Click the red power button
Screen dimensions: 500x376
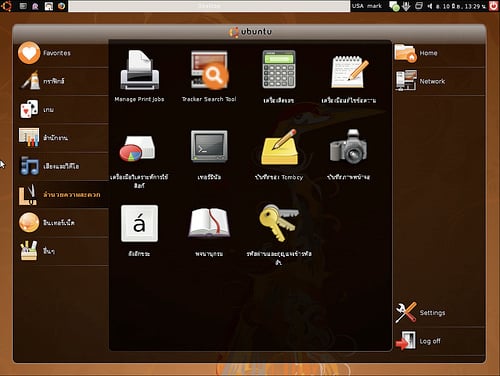point(494,6)
